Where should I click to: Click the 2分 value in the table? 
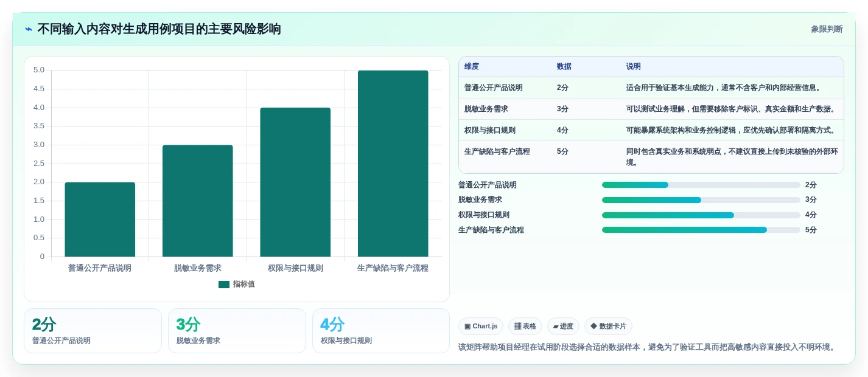[563, 88]
